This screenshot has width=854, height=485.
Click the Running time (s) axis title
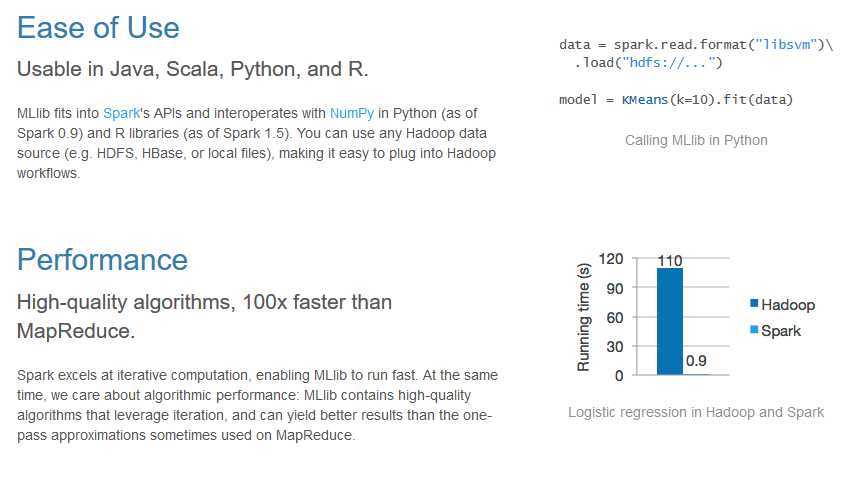tap(583, 317)
